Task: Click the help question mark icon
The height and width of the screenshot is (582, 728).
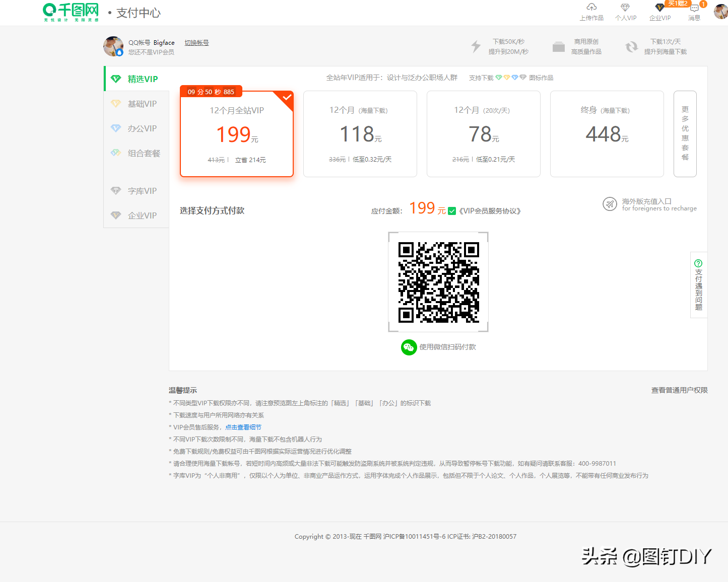Action: coord(698,263)
